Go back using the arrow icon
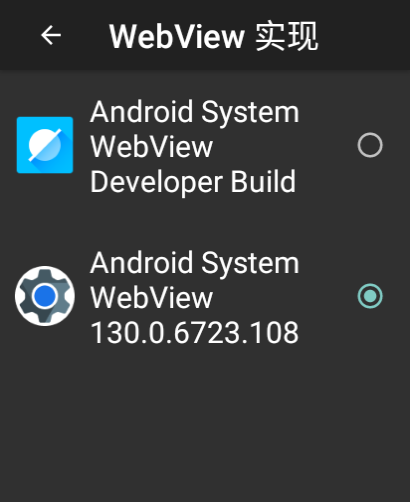The image size is (410, 502). 51,35
